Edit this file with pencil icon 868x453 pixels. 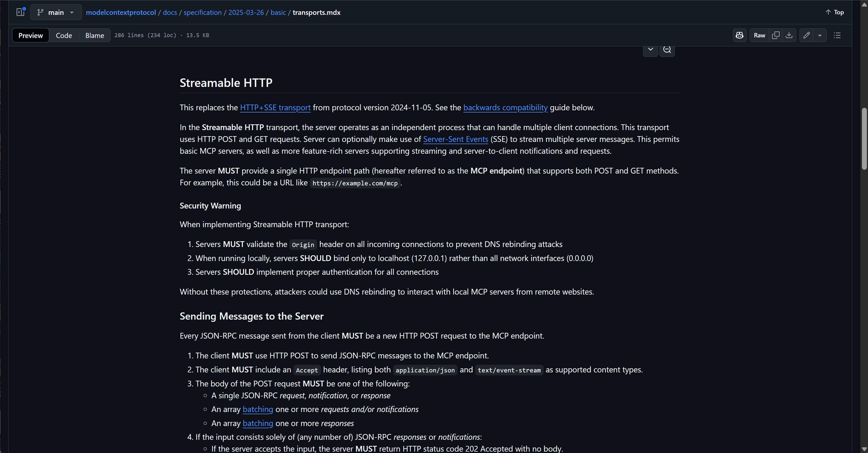(806, 35)
